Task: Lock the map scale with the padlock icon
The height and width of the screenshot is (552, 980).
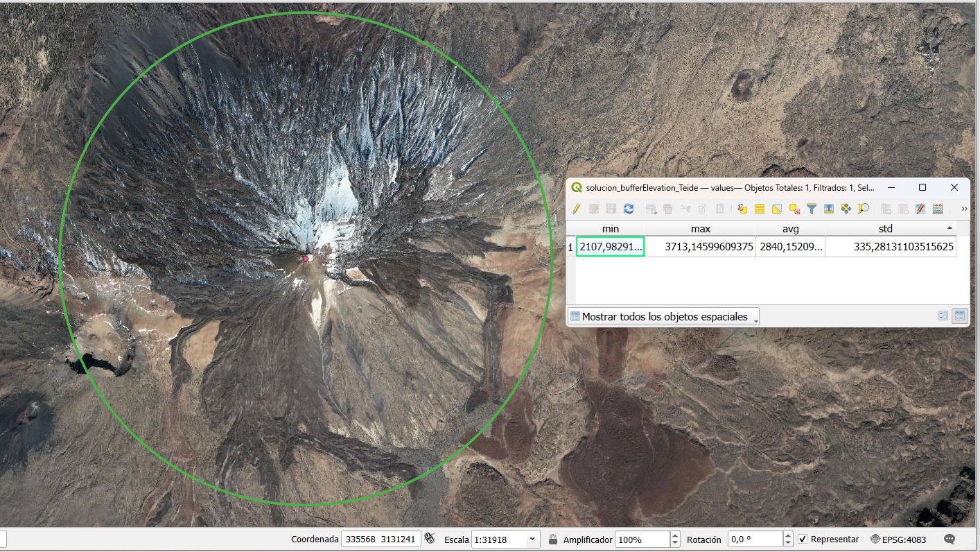Action: [x=552, y=539]
